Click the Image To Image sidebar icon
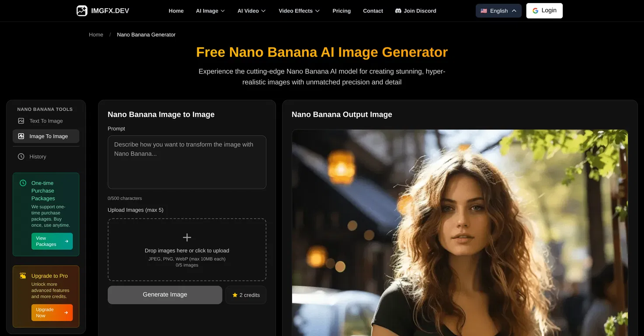Viewport: 644px width, 336px height. 21,136
